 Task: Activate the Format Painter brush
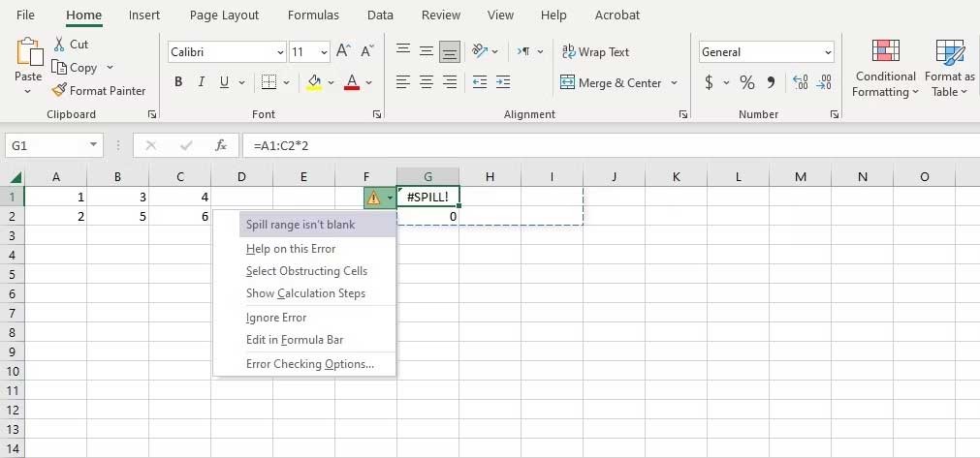point(59,90)
